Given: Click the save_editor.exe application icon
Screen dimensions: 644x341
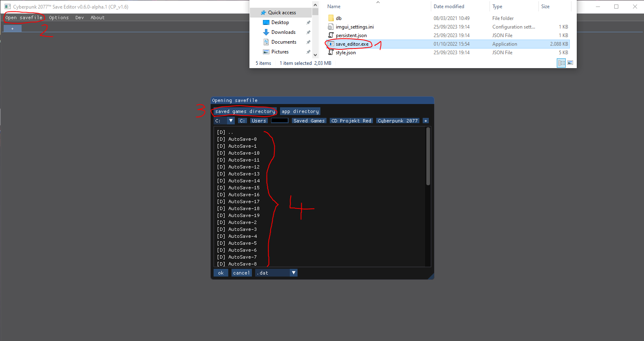Looking at the screenshot, I should [331, 44].
